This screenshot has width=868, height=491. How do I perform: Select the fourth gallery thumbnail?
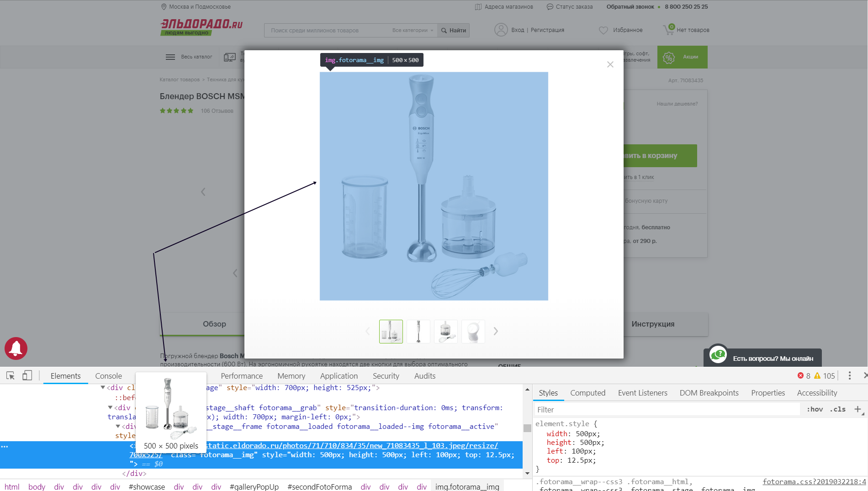pyautogui.click(x=473, y=331)
